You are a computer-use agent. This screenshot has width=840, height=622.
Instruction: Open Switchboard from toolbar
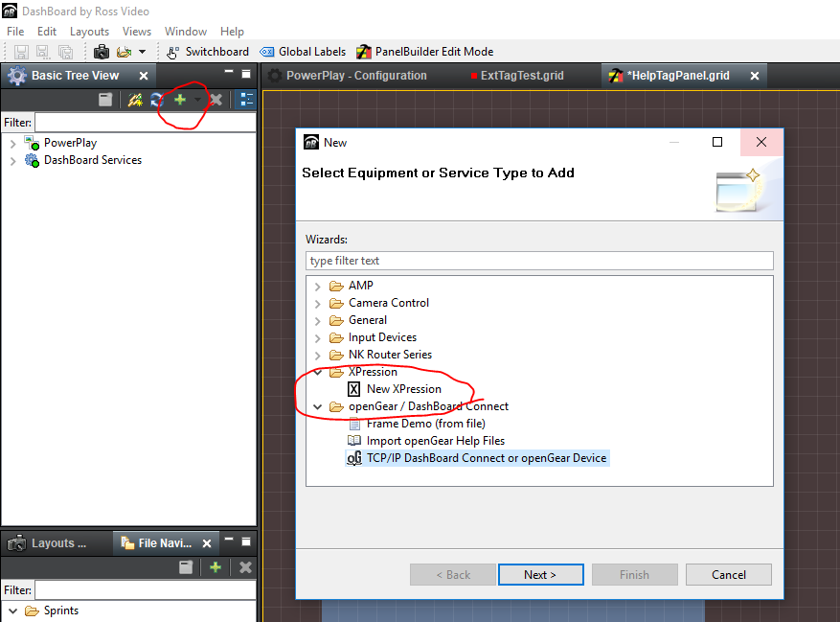point(207,52)
